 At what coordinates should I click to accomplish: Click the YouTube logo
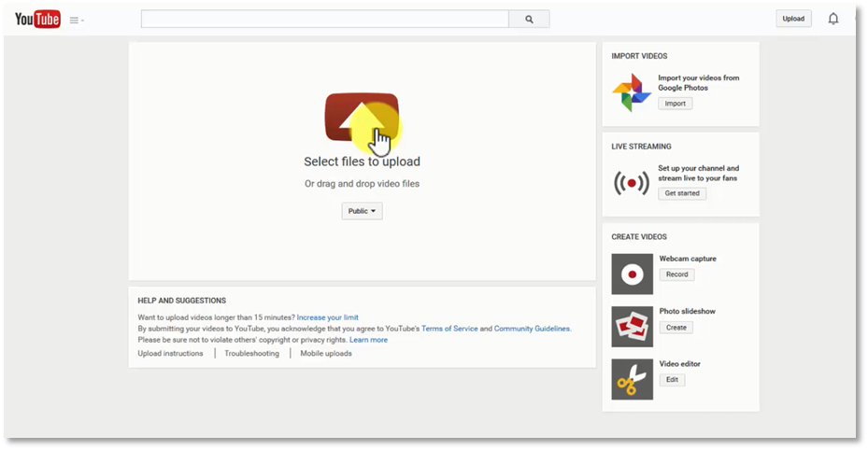[x=37, y=20]
